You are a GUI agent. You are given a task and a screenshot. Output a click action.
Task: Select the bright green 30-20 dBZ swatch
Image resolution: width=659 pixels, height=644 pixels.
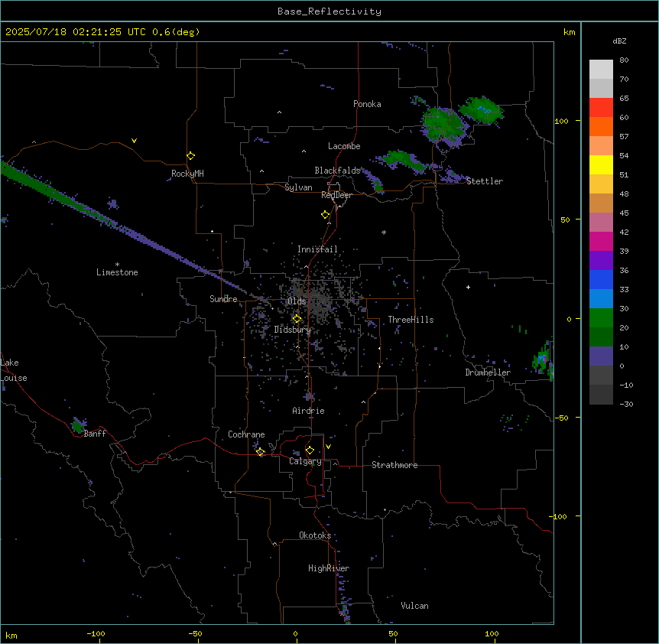pos(601,318)
